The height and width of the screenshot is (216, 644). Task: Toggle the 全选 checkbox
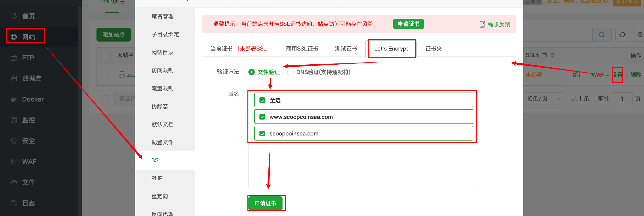click(262, 100)
